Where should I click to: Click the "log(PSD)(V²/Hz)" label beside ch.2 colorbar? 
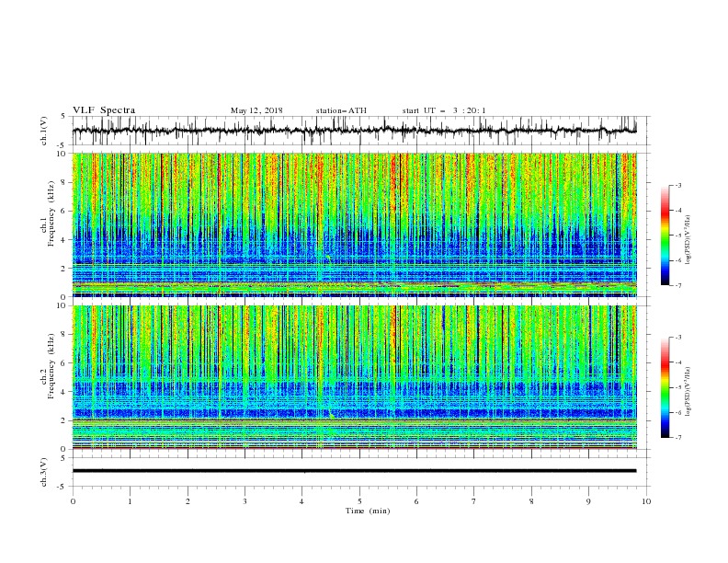(x=688, y=391)
